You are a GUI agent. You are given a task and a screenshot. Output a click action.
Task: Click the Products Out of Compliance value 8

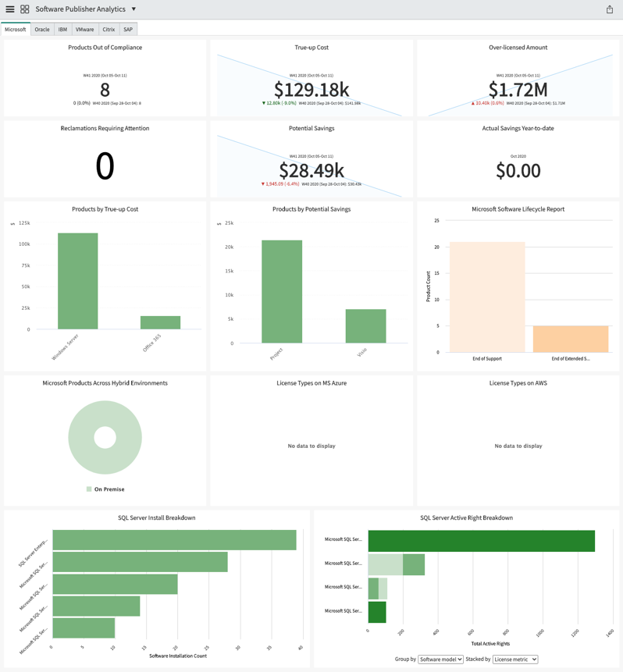click(x=105, y=90)
